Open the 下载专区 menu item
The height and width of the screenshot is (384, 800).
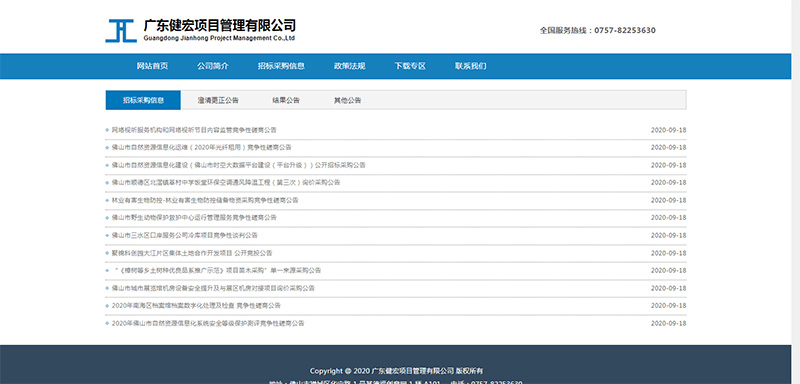tap(410, 66)
